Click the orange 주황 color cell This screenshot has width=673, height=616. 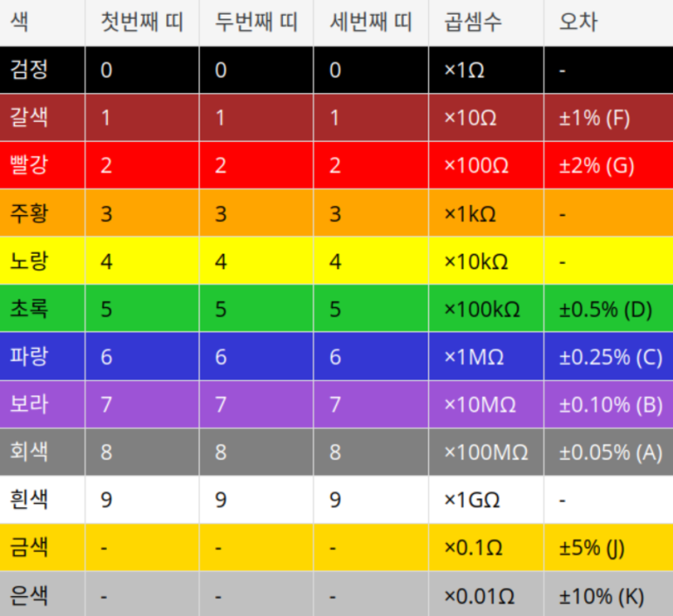click(x=42, y=213)
